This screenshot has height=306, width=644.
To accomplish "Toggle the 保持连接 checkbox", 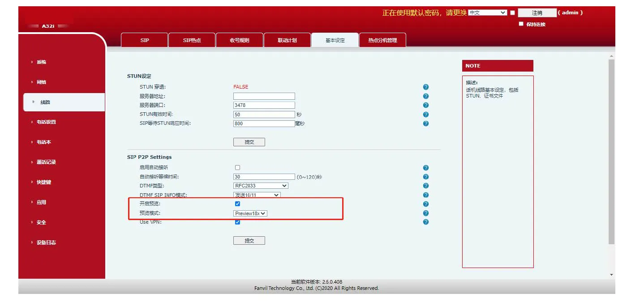I will [x=521, y=24].
